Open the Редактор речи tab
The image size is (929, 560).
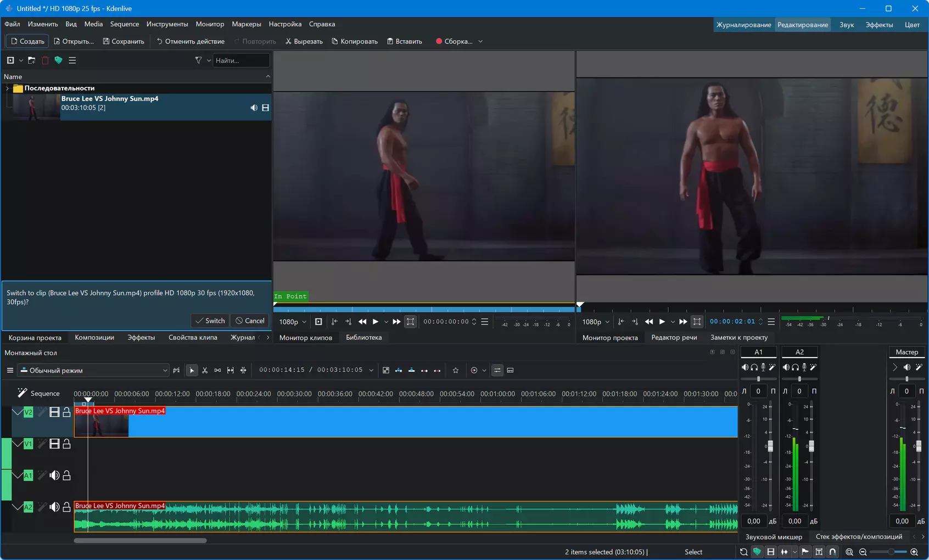point(674,338)
